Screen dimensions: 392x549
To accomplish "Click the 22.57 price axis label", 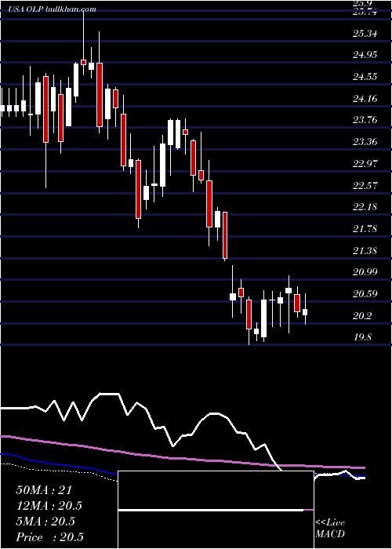I will tap(365, 185).
